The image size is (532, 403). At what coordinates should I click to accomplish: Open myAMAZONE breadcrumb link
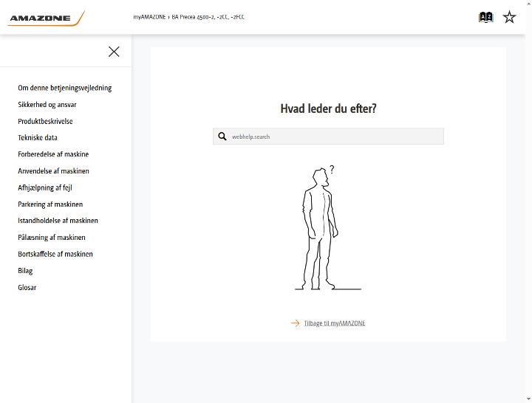[x=149, y=17]
